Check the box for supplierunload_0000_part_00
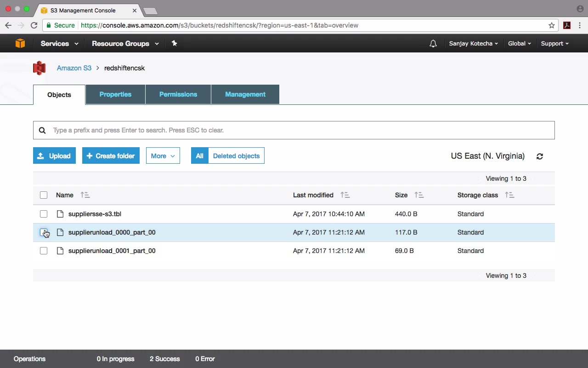The height and width of the screenshot is (368, 588). pos(44,232)
